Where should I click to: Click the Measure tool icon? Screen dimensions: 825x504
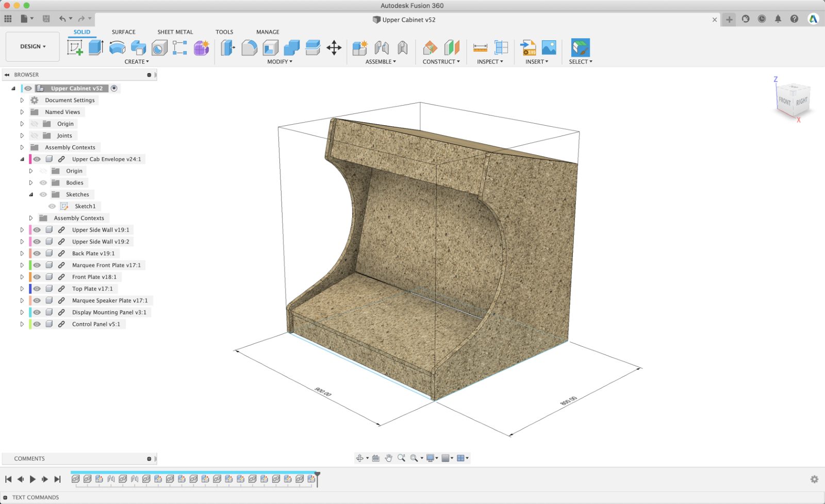pyautogui.click(x=480, y=48)
